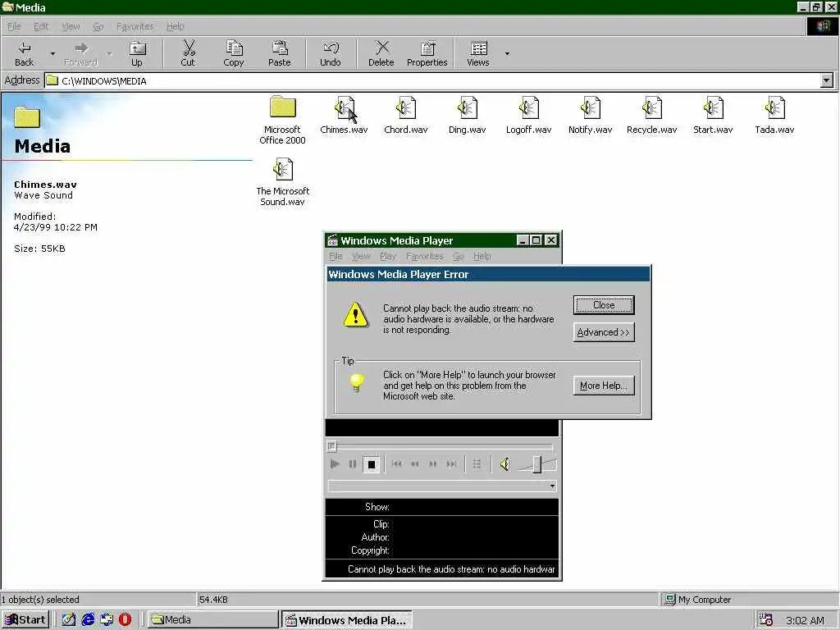Image resolution: width=840 pixels, height=630 pixels.
Task: Open the Explorer File menu
Action: [x=14, y=26]
